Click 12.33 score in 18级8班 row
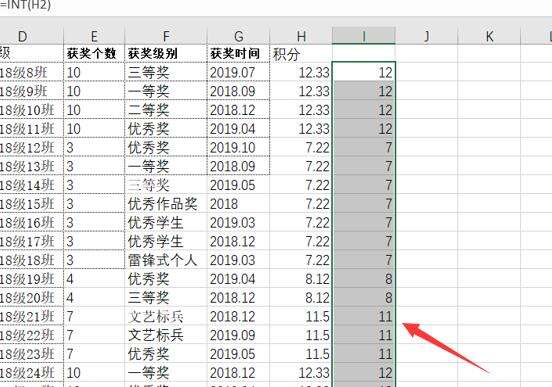The height and width of the screenshot is (387, 552). [301, 73]
